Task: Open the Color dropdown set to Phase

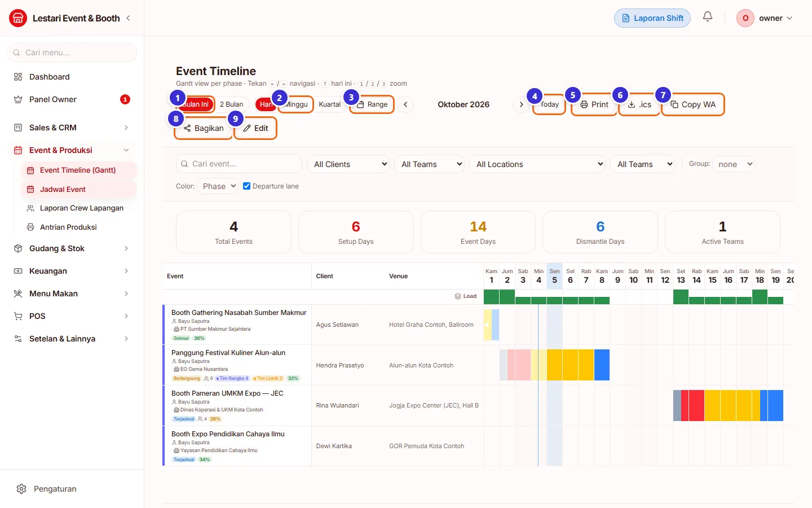Action: coord(218,186)
